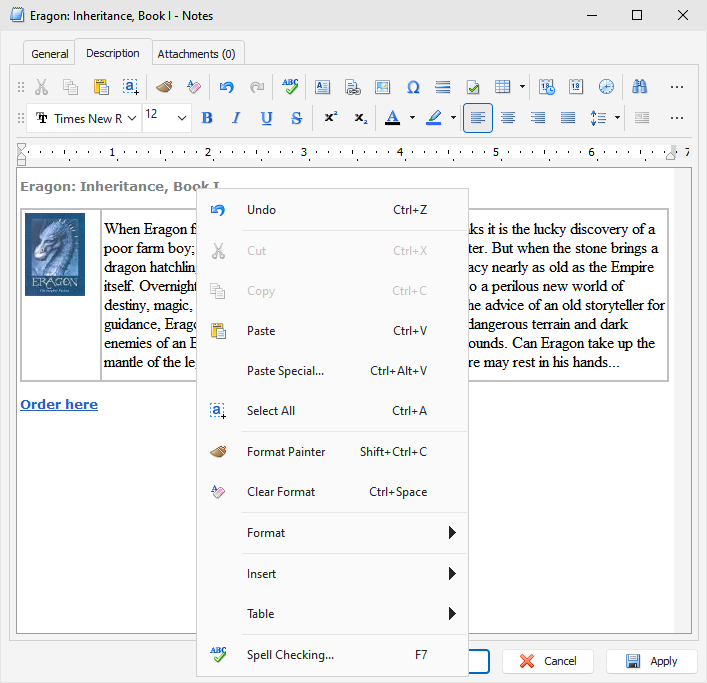This screenshot has width=707, height=683.
Task: Follow the Order here link
Action: coord(59,404)
